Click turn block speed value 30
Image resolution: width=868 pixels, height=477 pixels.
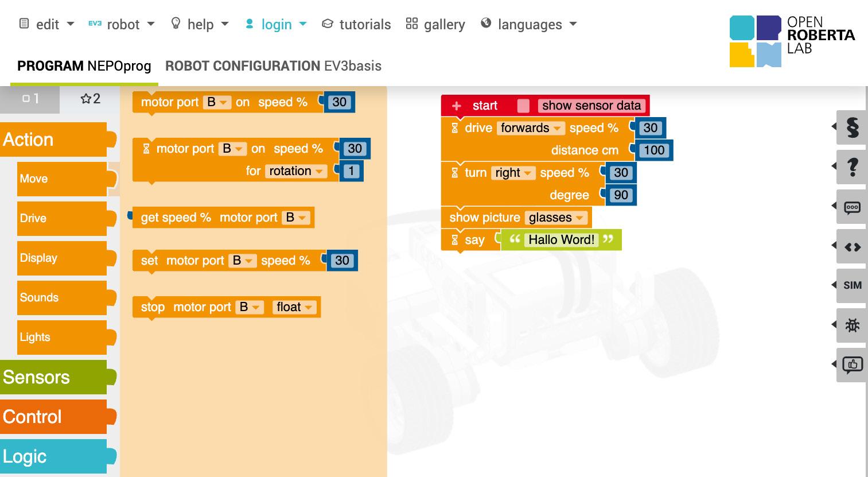pyautogui.click(x=621, y=173)
